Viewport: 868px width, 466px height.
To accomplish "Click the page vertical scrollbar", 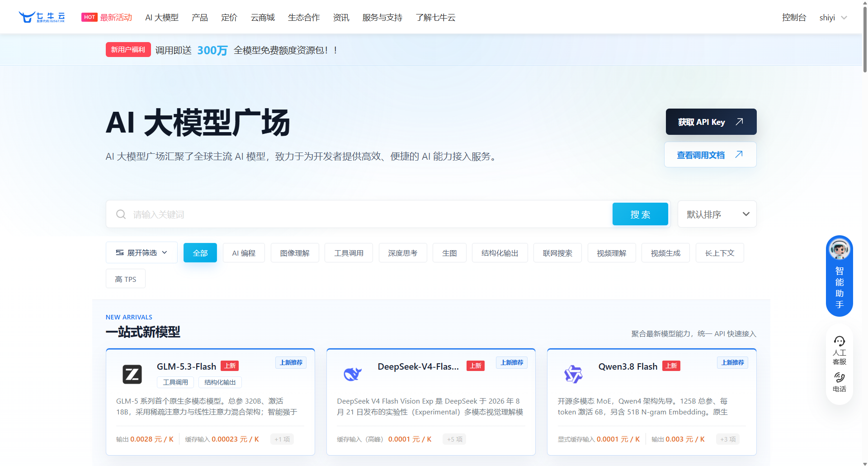I will point(865,40).
